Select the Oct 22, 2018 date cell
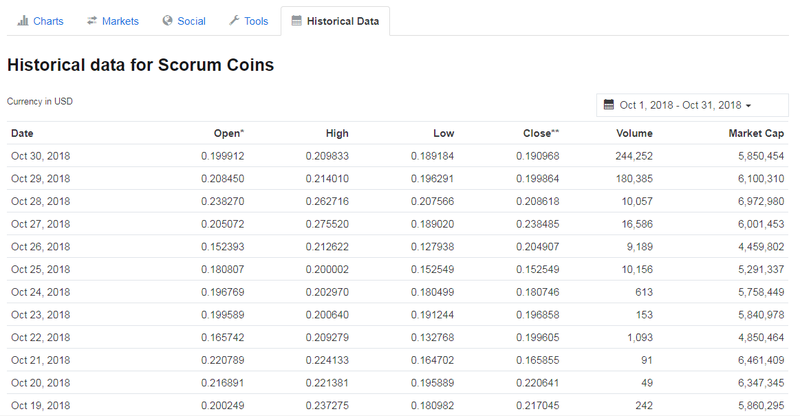Image resolution: width=800 pixels, height=416 pixels. 41,337
